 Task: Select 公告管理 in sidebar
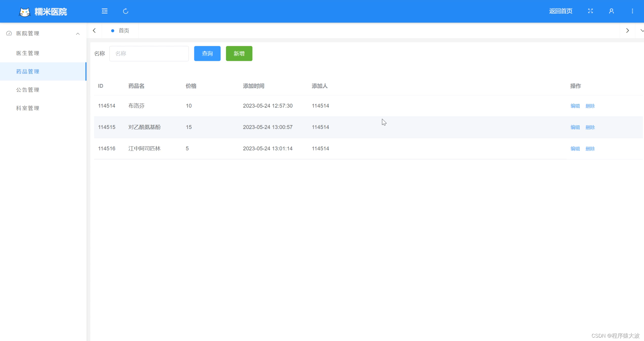pyautogui.click(x=28, y=90)
